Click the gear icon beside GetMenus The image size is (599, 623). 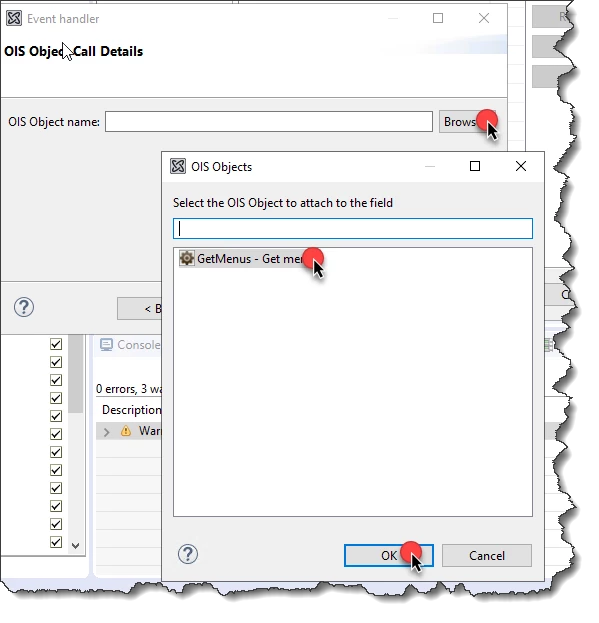186,258
